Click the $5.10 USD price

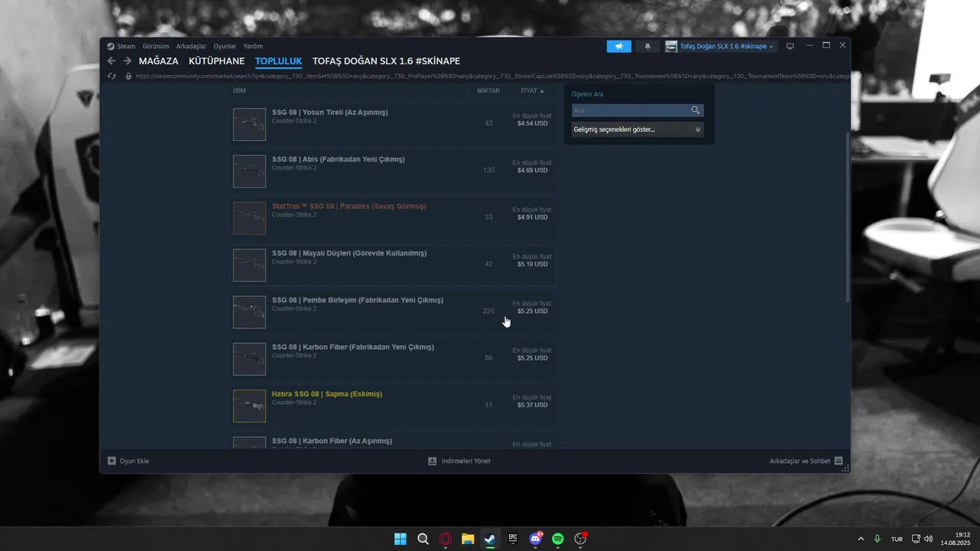[532, 264]
